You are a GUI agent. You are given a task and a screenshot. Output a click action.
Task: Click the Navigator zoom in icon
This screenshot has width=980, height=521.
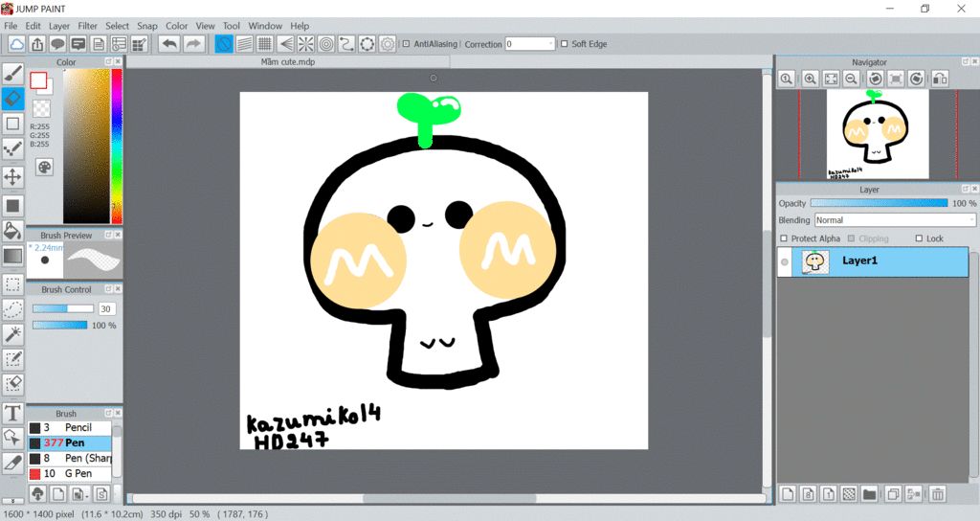click(x=810, y=79)
